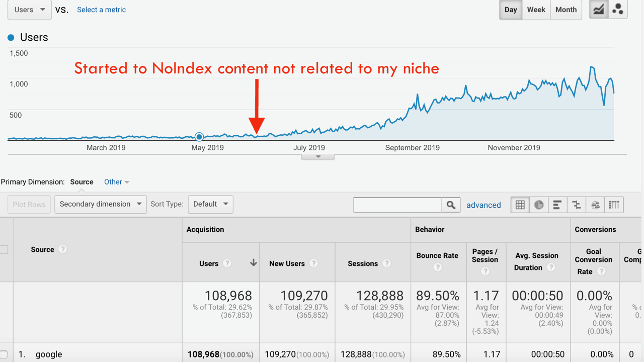This screenshot has width=644, height=362.
Task: Choose the comparison view icon
Action: click(x=577, y=205)
